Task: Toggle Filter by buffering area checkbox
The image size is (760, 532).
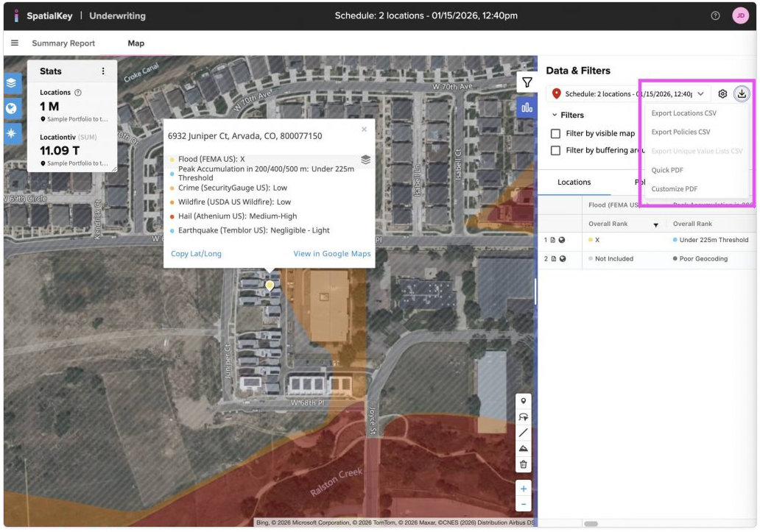Action: [557, 151]
